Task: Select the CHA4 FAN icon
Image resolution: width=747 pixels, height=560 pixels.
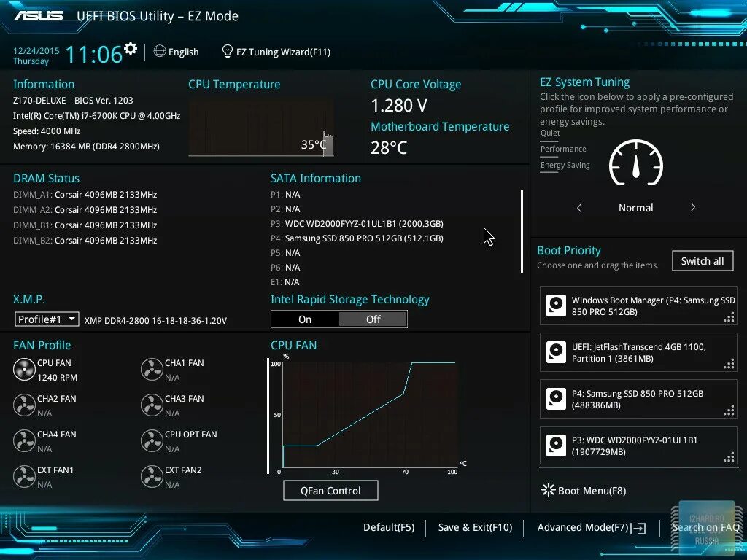Action: [24, 440]
